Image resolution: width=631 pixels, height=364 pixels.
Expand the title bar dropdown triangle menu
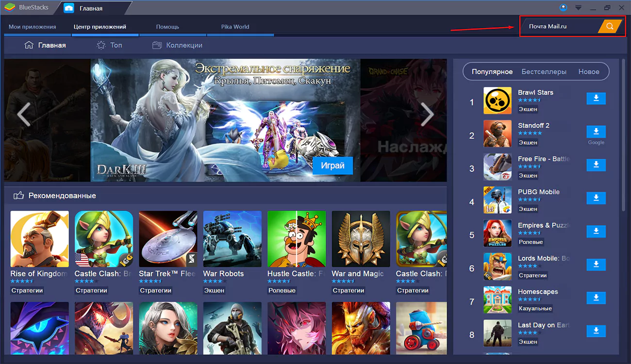[x=578, y=8]
